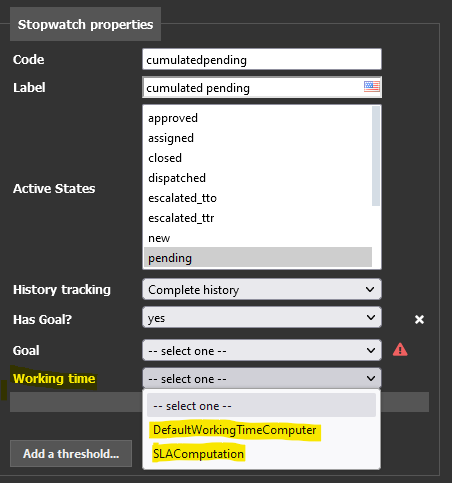Click the Active States list scrollbar

[376, 156]
